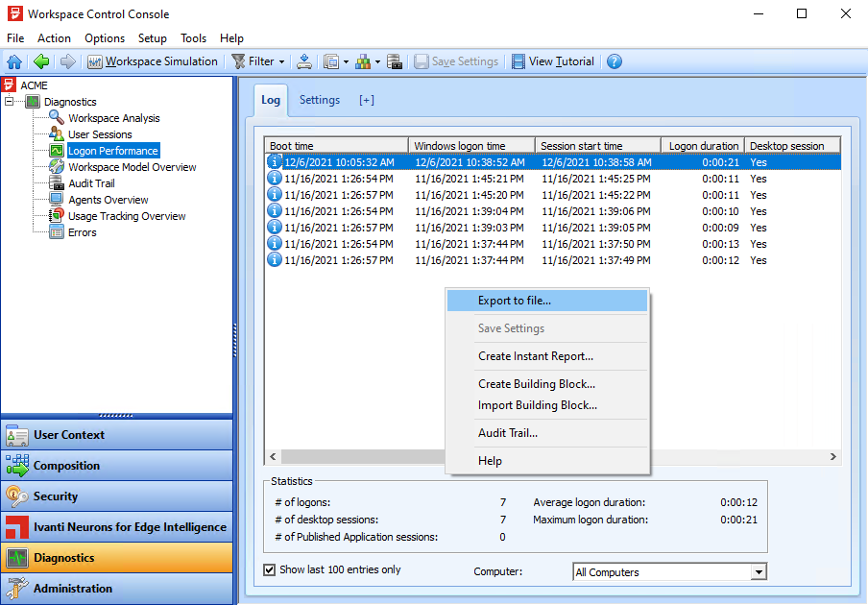Go back using the green arrow

click(x=41, y=61)
